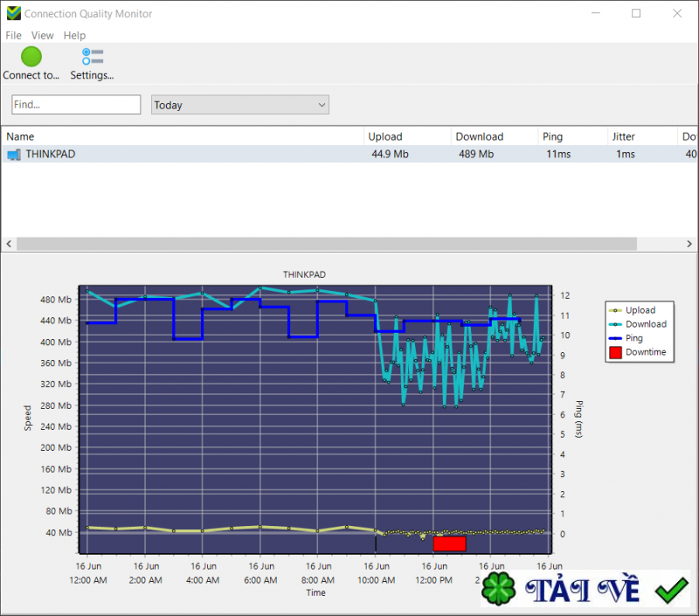Open Settings from the toolbar
Image resolution: width=699 pixels, height=616 pixels.
click(93, 57)
